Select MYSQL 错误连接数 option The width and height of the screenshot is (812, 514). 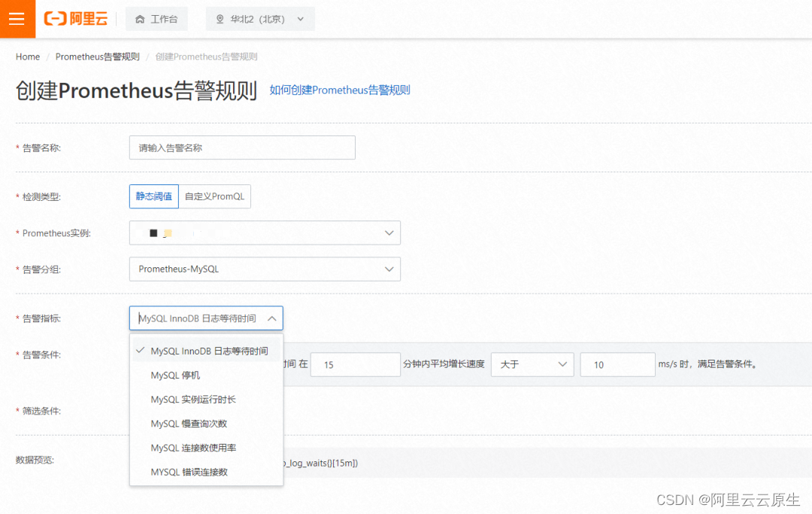tap(206, 472)
